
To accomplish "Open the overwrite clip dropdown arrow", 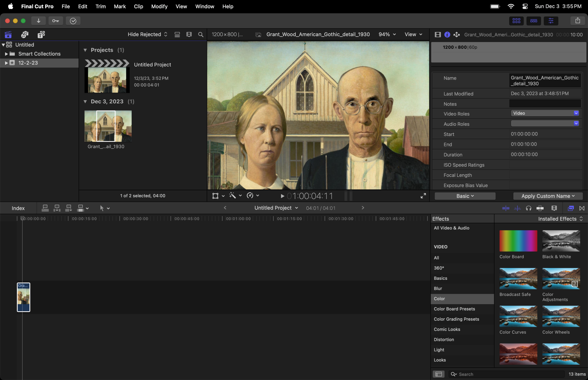I will 87,208.
